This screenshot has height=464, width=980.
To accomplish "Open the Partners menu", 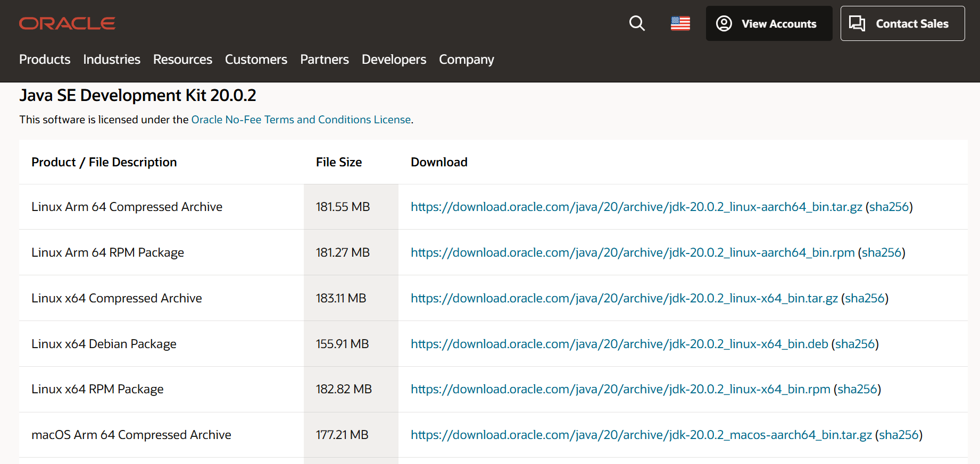I will (x=325, y=60).
